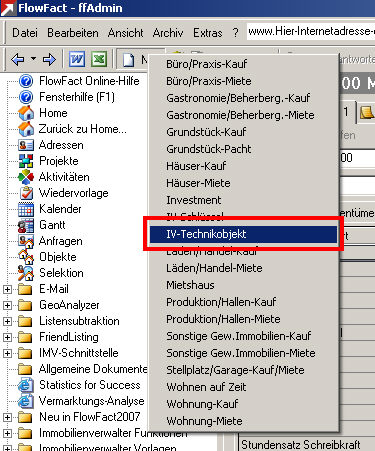Click the Internet address input field
This screenshot has height=451, width=375.
click(311, 32)
